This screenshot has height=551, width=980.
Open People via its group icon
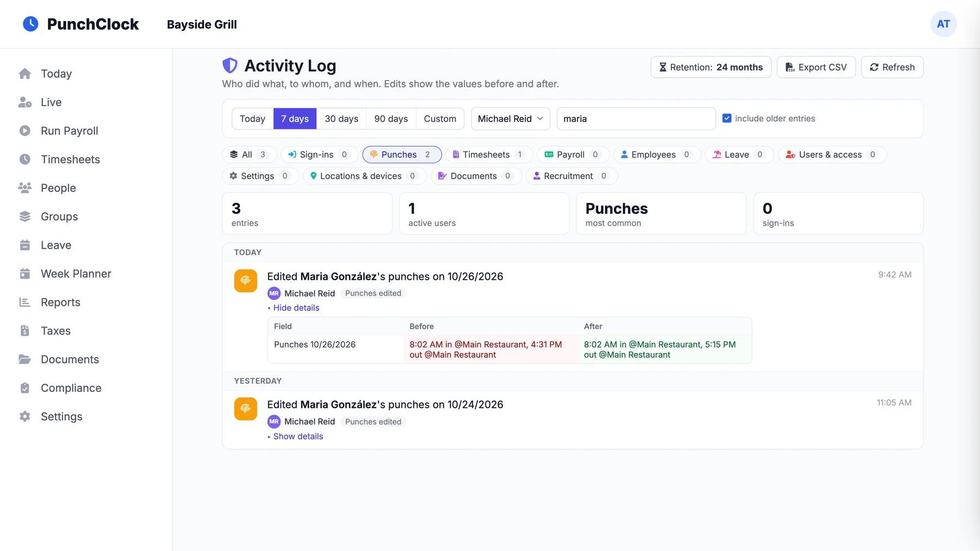25,188
